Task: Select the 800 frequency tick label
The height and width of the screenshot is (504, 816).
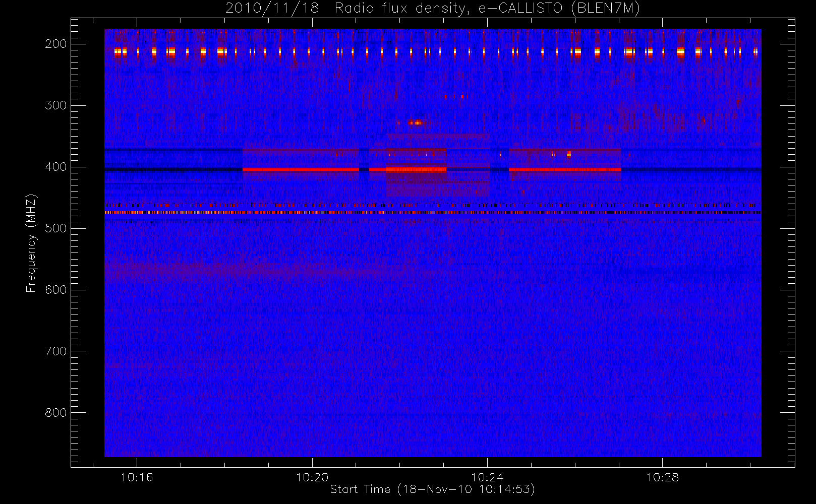Action: pos(56,413)
